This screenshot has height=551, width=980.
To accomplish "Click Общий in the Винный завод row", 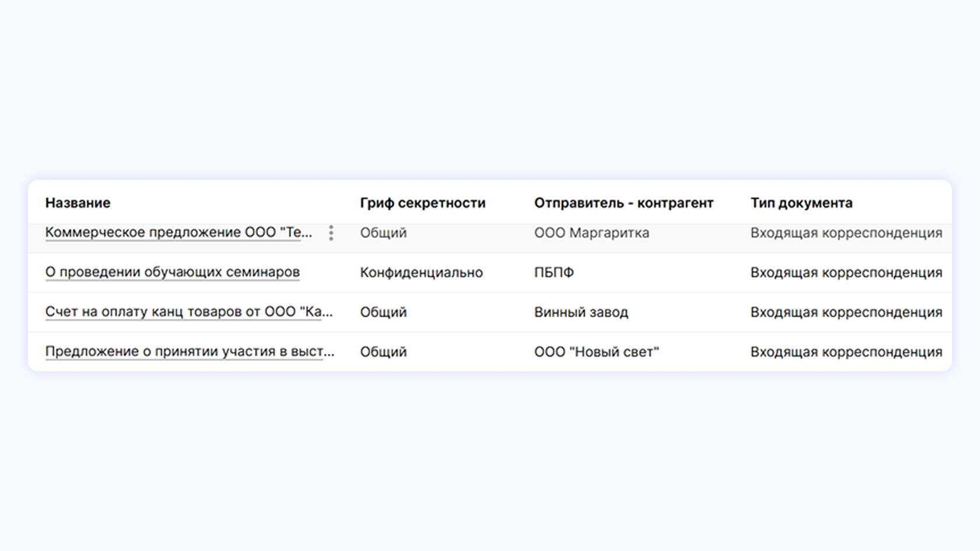I will (383, 312).
